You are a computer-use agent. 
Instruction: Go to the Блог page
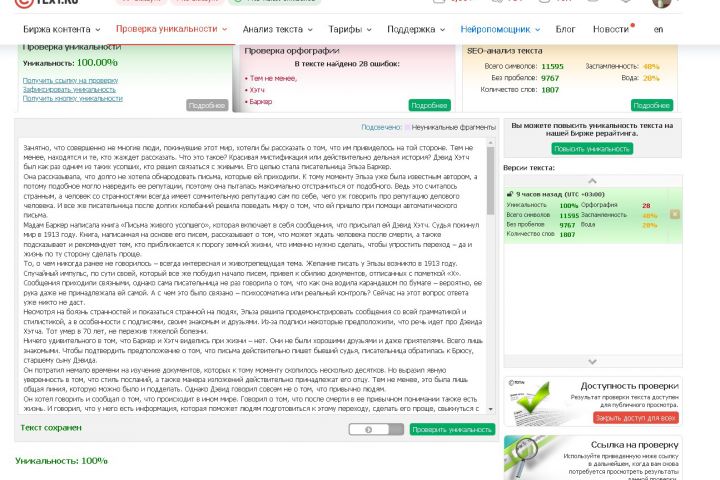click(565, 29)
